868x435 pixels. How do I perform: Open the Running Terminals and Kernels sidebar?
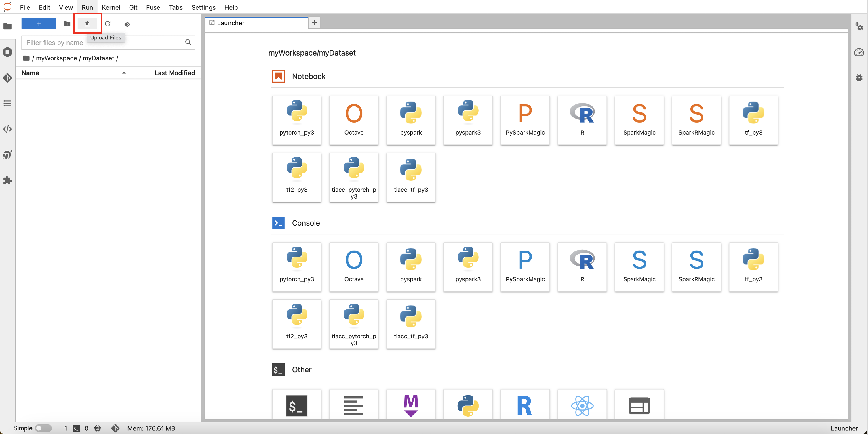pyautogui.click(x=7, y=52)
